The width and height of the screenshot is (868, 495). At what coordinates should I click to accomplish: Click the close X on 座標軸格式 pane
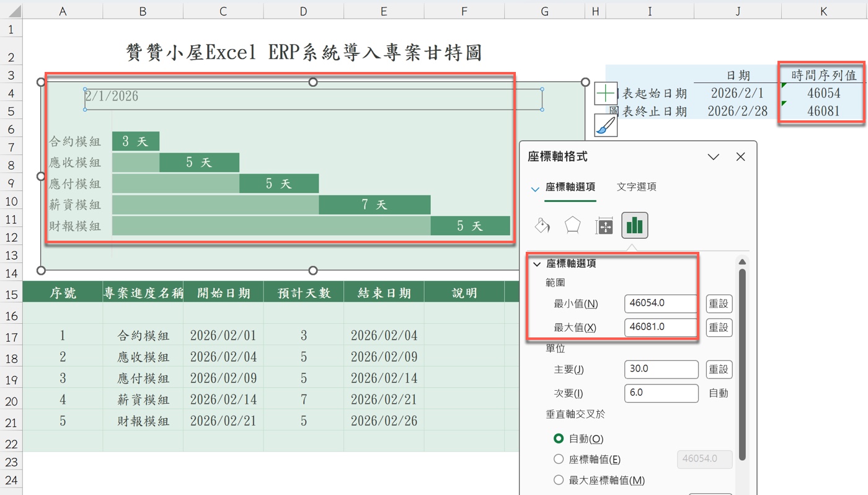(740, 156)
